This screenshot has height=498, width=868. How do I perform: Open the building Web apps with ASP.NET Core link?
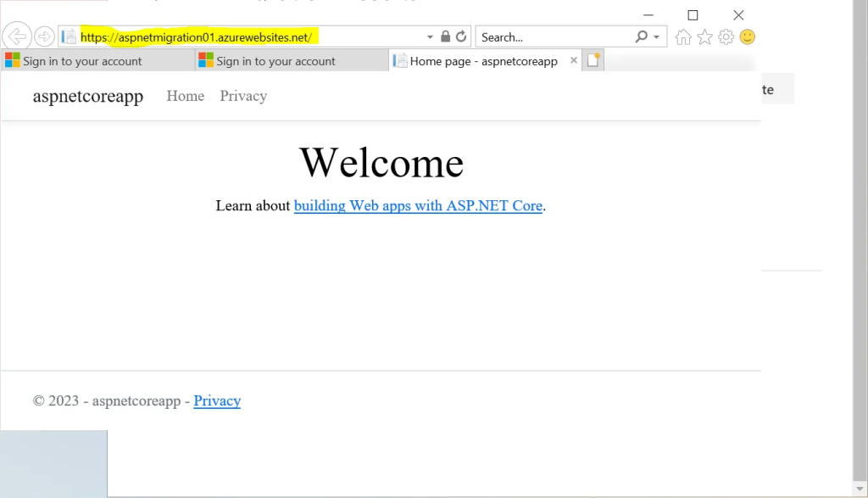[419, 205]
